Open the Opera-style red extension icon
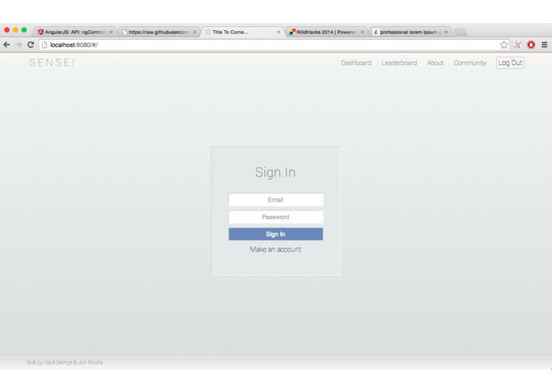 pos(531,44)
